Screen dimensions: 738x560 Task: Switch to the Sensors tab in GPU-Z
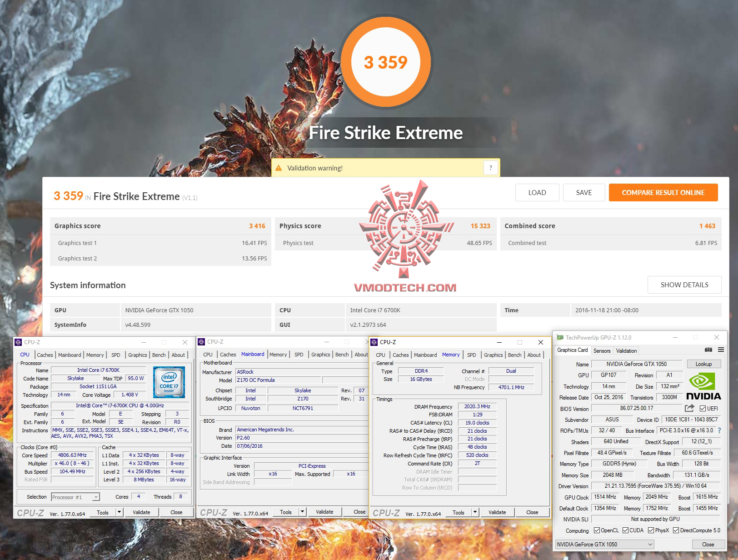pos(602,350)
